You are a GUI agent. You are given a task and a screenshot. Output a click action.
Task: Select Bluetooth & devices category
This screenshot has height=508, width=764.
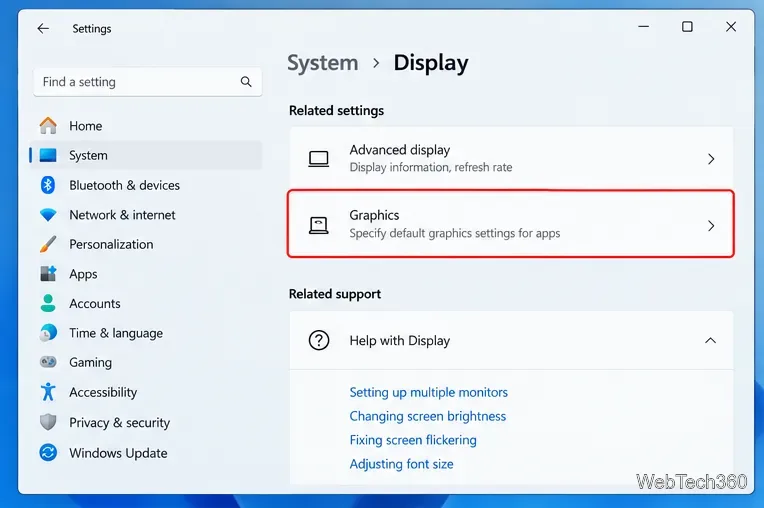[146, 185]
